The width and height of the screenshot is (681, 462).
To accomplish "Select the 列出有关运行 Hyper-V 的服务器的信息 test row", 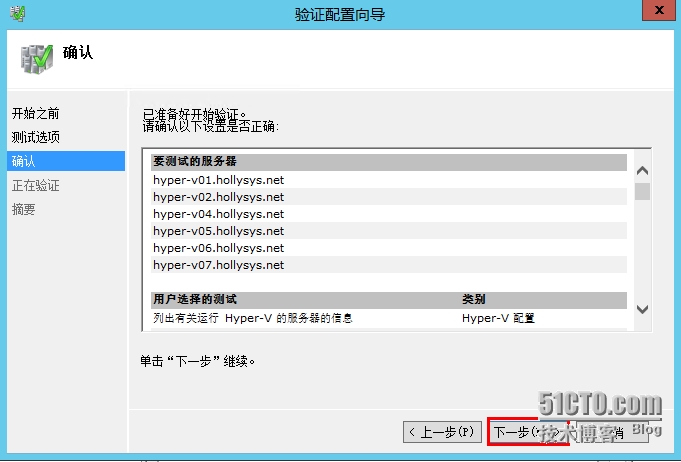I will point(253,318).
